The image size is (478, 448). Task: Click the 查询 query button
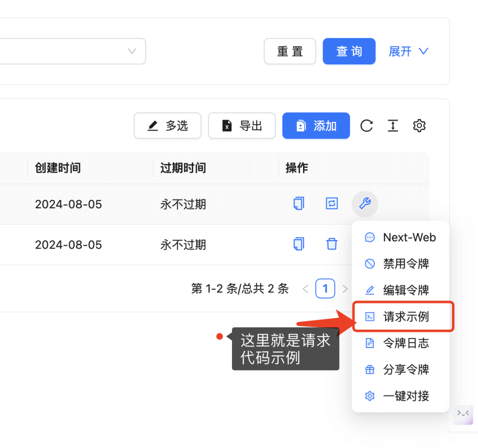(x=349, y=51)
